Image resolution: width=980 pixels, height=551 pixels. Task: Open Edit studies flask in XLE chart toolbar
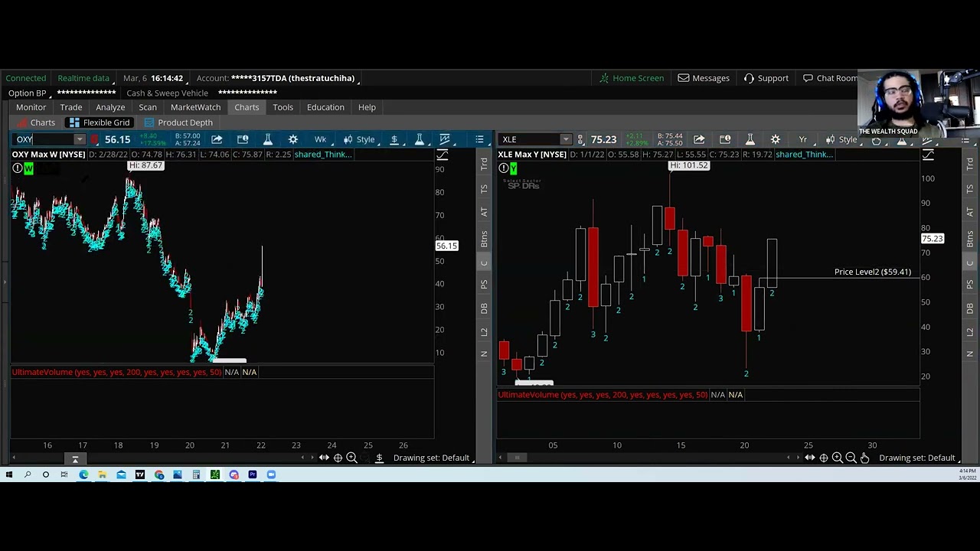(x=750, y=139)
